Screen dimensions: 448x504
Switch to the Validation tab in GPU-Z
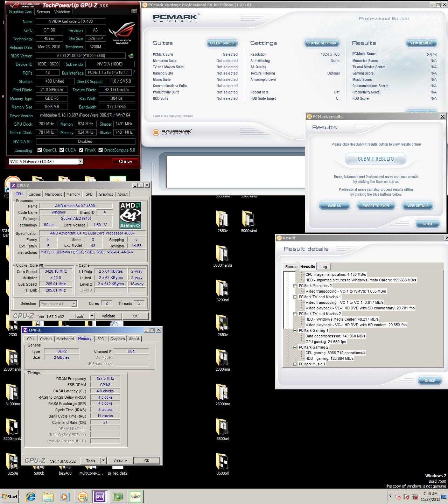(62, 12)
